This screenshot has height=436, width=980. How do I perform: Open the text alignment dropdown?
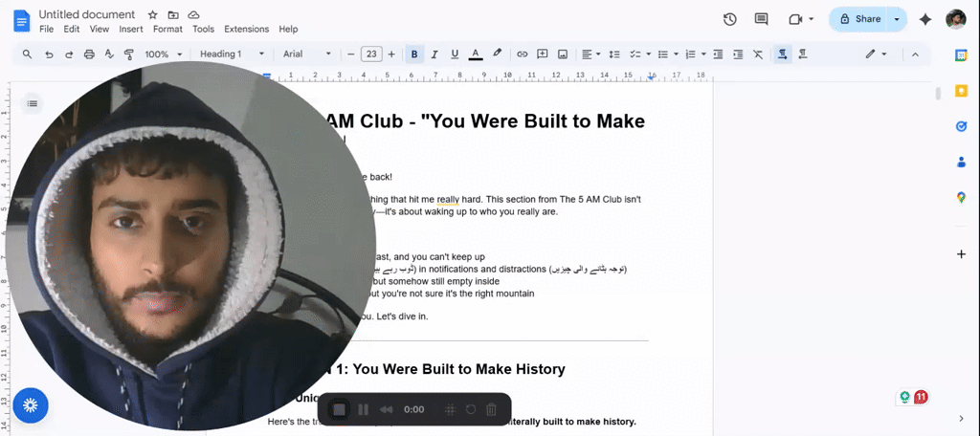(590, 54)
